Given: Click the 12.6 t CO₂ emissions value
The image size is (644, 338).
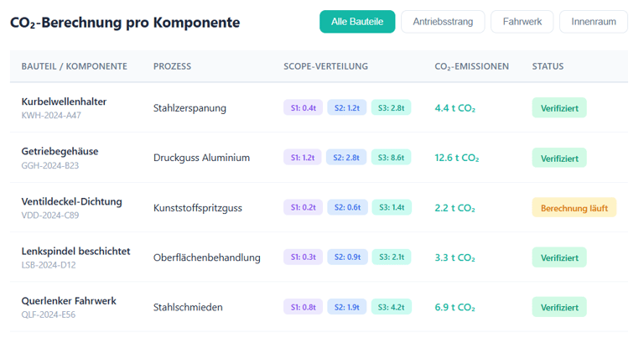Looking at the screenshot, I should [x=456, y=158].
